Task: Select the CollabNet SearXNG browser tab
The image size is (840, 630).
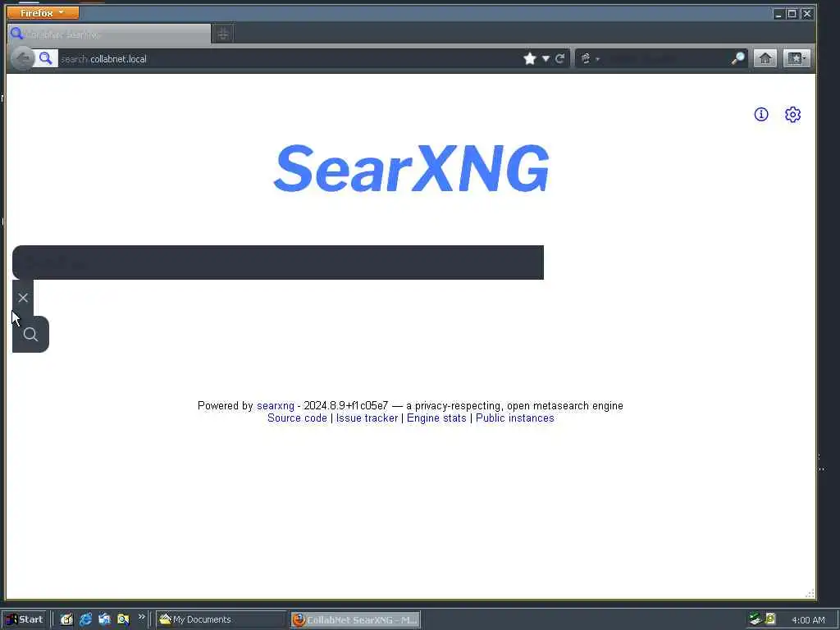Action: (109, 34)
